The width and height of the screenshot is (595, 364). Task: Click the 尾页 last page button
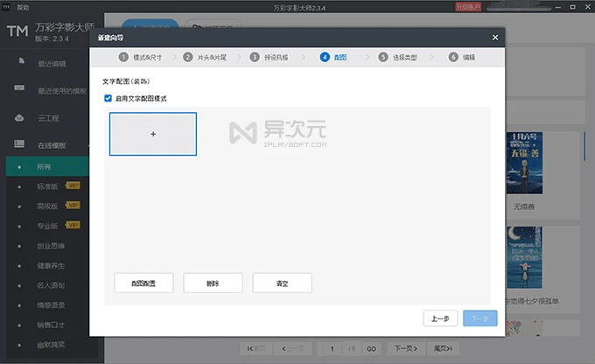point(443,348)
